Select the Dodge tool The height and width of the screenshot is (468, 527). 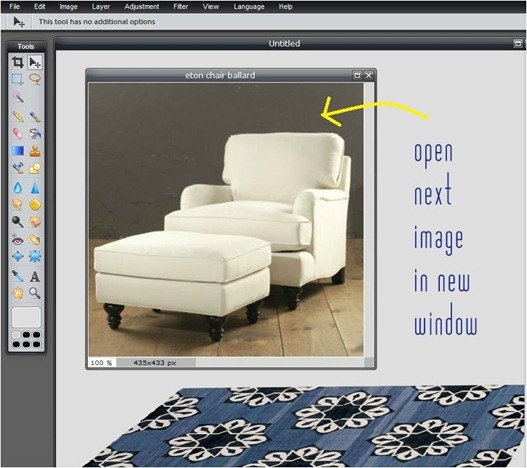coord(18,222)
